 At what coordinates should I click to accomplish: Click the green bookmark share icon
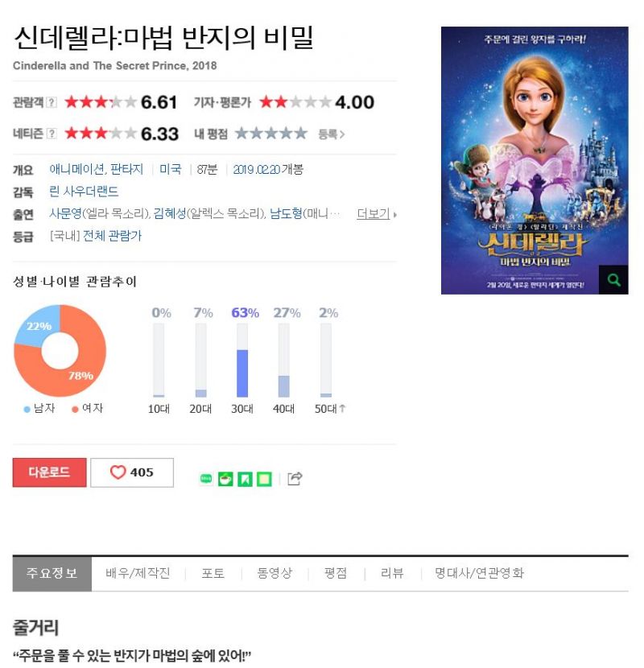pos(245,479)
